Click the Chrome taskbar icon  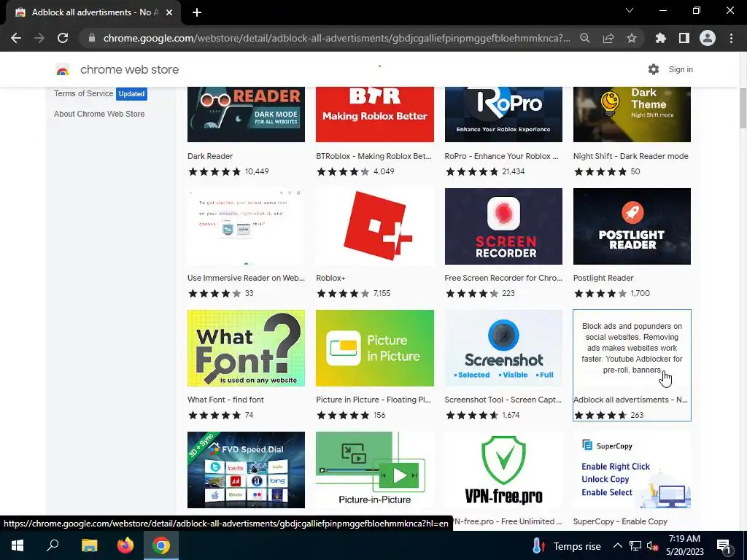[x=161, y=545]
